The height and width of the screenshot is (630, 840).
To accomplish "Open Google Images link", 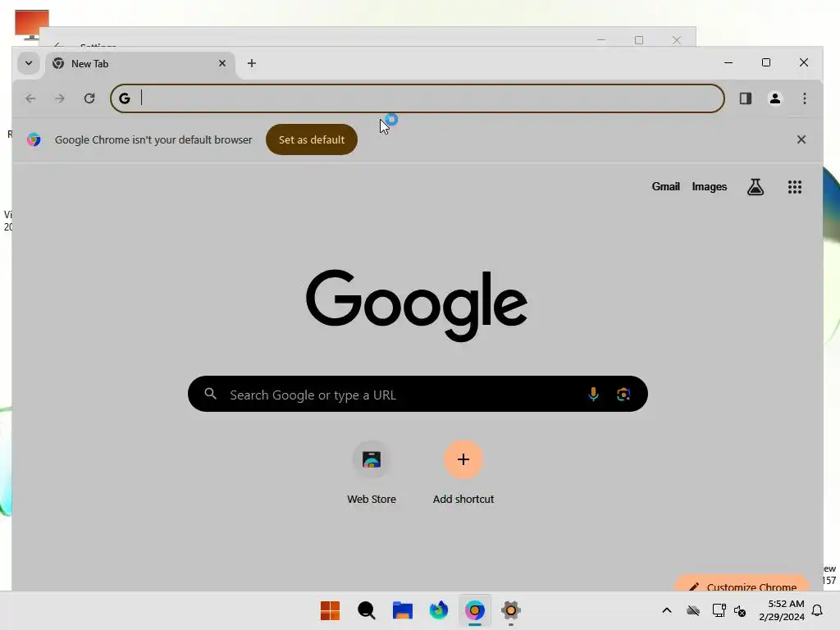I will point(710,186).
